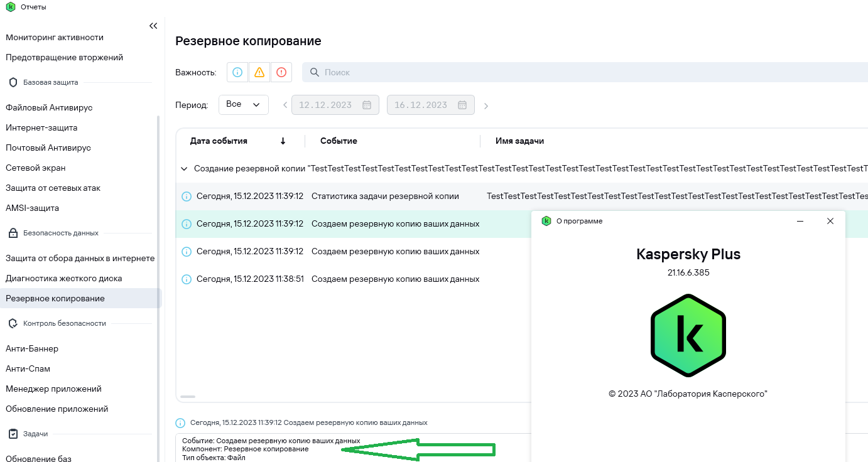The image size is (868, 462).
Task: Toggle the informational importance filter icon
Action: [237, 72]
